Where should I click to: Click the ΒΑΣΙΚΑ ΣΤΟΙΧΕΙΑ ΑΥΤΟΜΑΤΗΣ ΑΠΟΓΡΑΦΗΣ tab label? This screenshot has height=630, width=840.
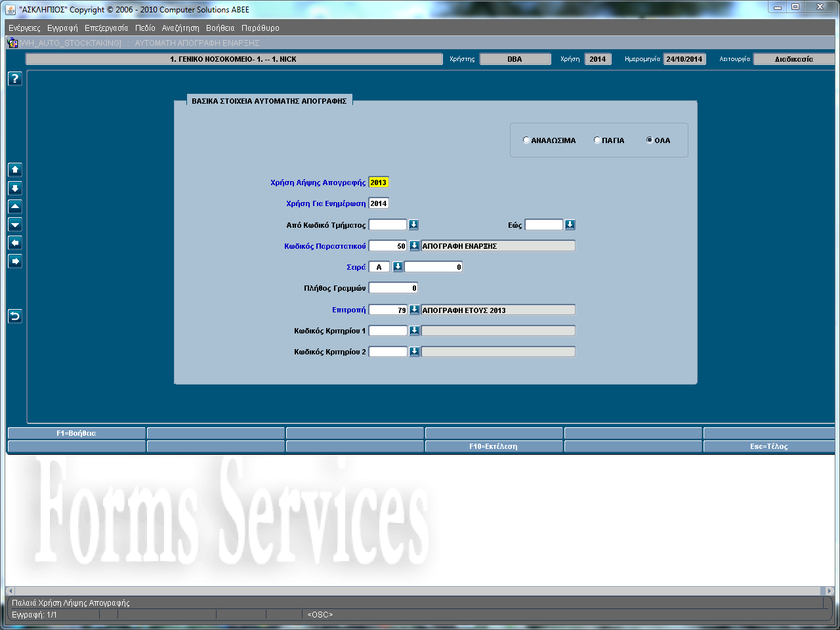[x=269, y=101]
